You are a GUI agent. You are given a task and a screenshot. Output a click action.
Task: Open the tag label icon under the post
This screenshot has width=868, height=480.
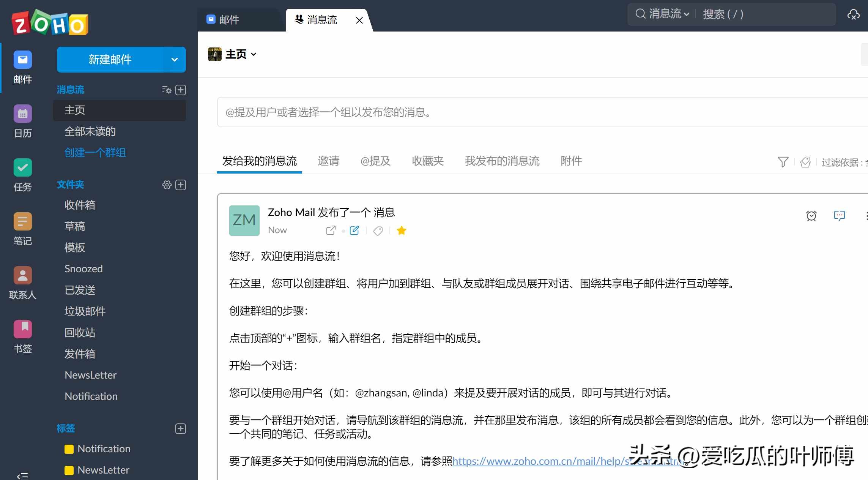[x=378, y=231]
